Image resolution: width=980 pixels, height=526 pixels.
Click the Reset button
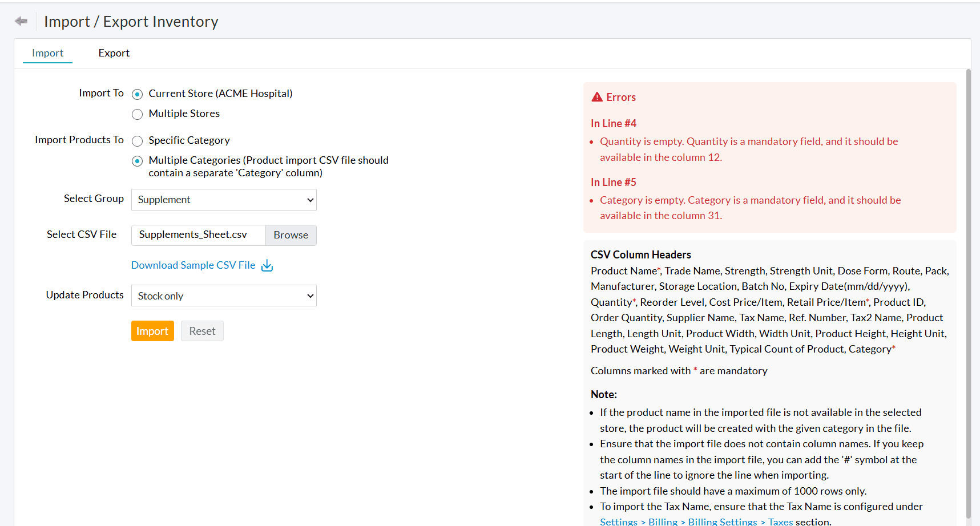point(202,331)
